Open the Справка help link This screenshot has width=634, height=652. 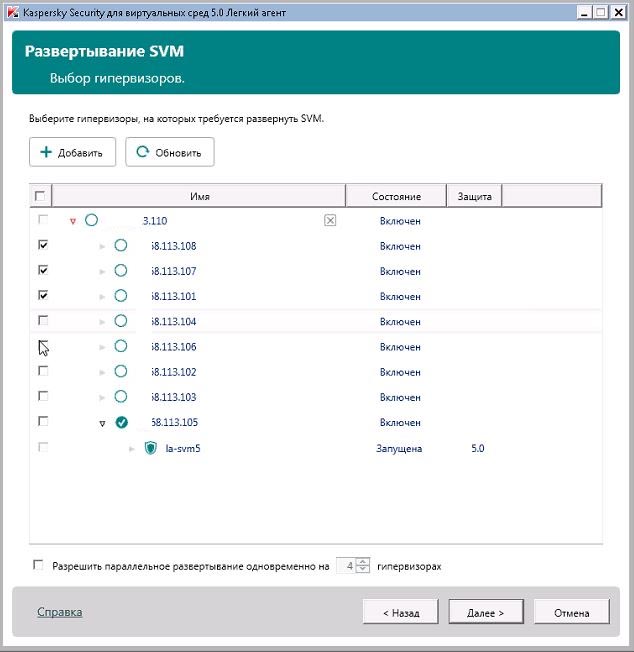(59, 612)
